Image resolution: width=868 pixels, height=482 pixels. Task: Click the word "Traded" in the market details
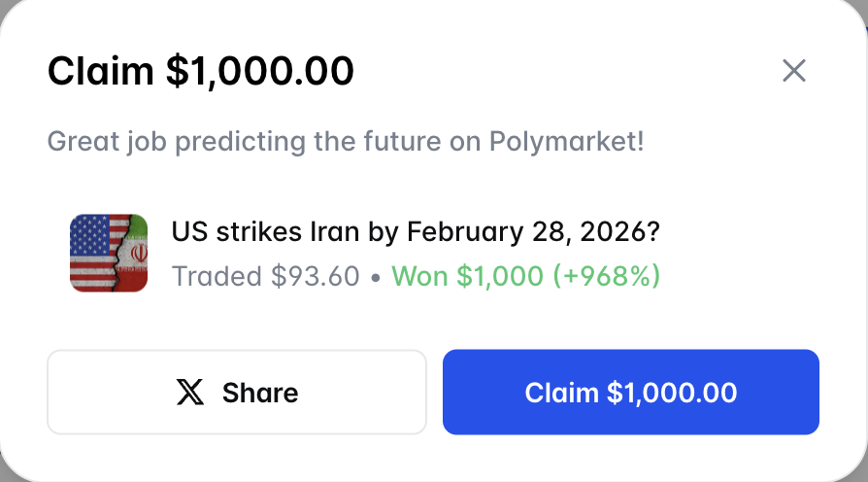217,276
